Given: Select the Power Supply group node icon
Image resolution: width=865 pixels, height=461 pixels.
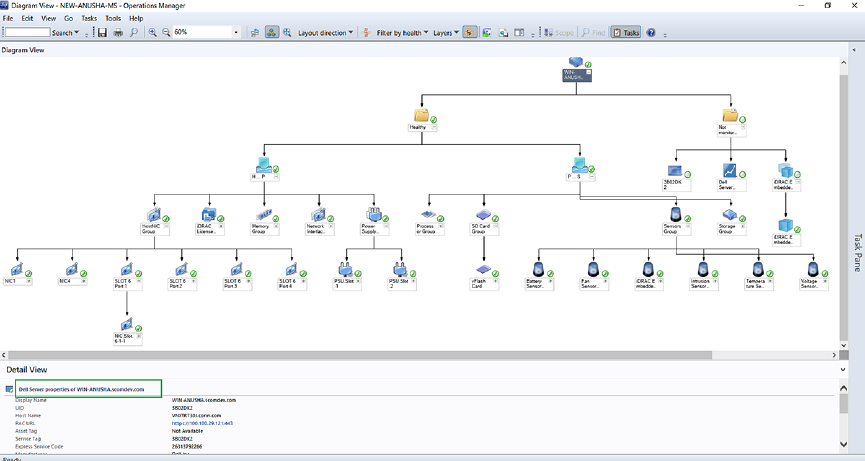Looking at the screenshot, I should coord(374,215).
